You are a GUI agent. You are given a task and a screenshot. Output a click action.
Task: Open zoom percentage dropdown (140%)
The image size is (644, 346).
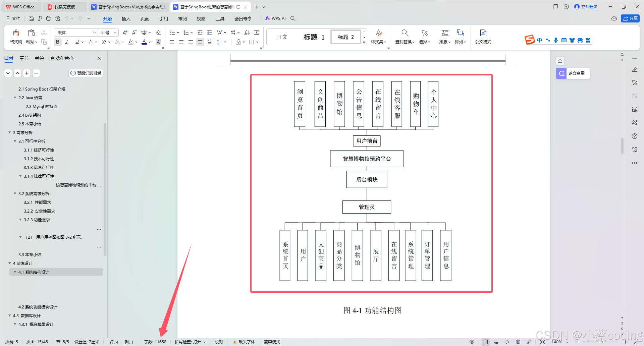pyautogui.click(x=568, y=342)
